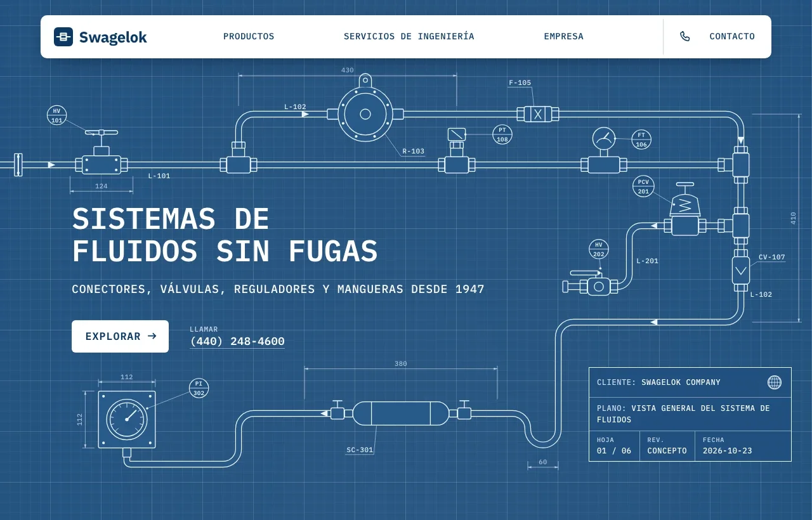The width and height of the screenshot is (812, 520).
Task: Click the R-103 label text
Action: [x=414, y=152]
